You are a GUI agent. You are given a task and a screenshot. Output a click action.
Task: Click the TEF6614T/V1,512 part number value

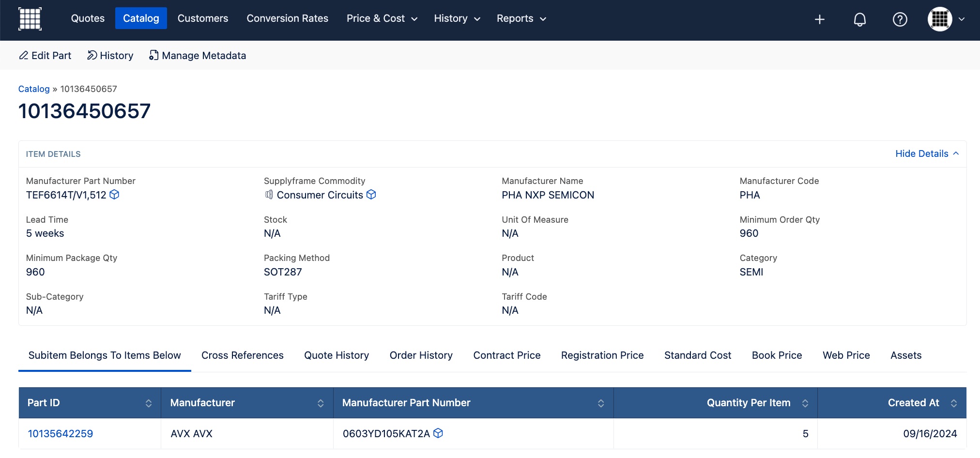coord(66,195)
